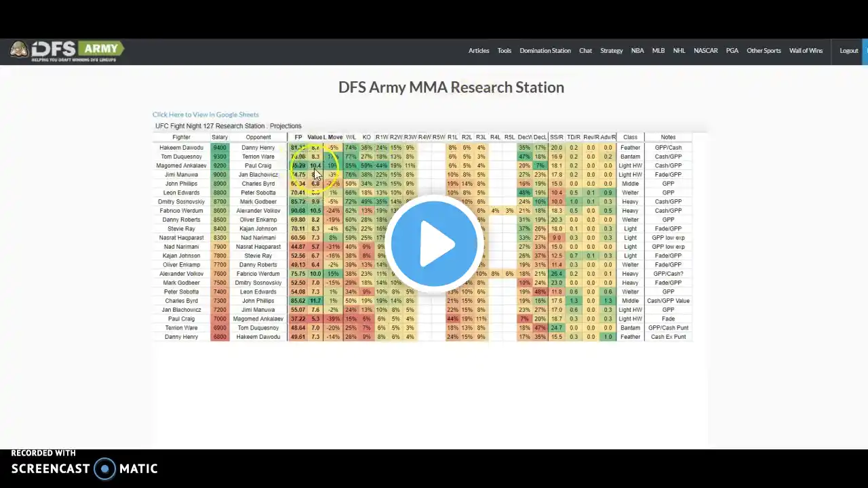
Task: Select Fabricio Werdum's green FP cell
Action: pyautogui.click(x=298, y=211)
